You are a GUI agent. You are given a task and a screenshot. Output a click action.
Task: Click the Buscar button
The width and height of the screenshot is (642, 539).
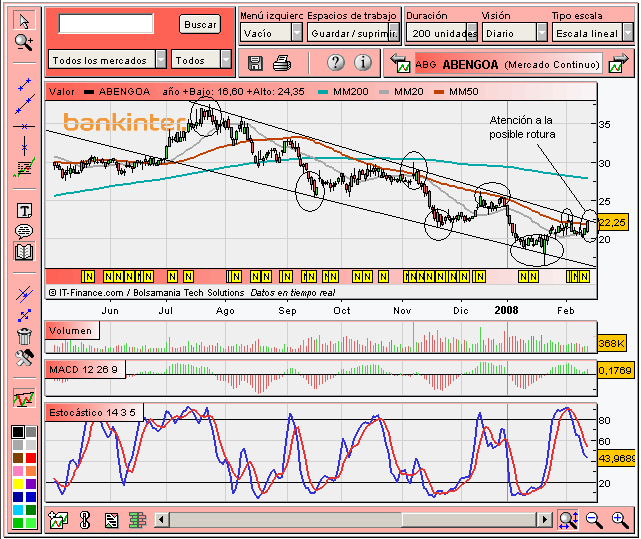click(200, 24)
